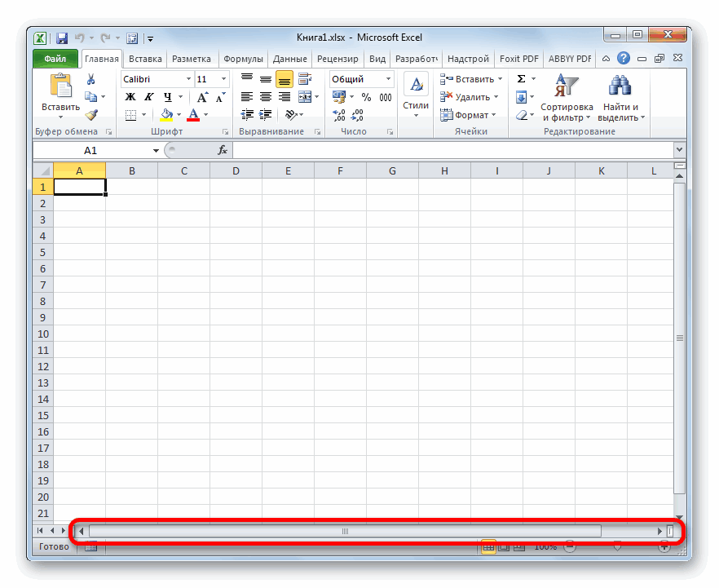Open the Формат cells dropdown
Image resolution: width=719 pixels, height=588 pixels.
468,115
